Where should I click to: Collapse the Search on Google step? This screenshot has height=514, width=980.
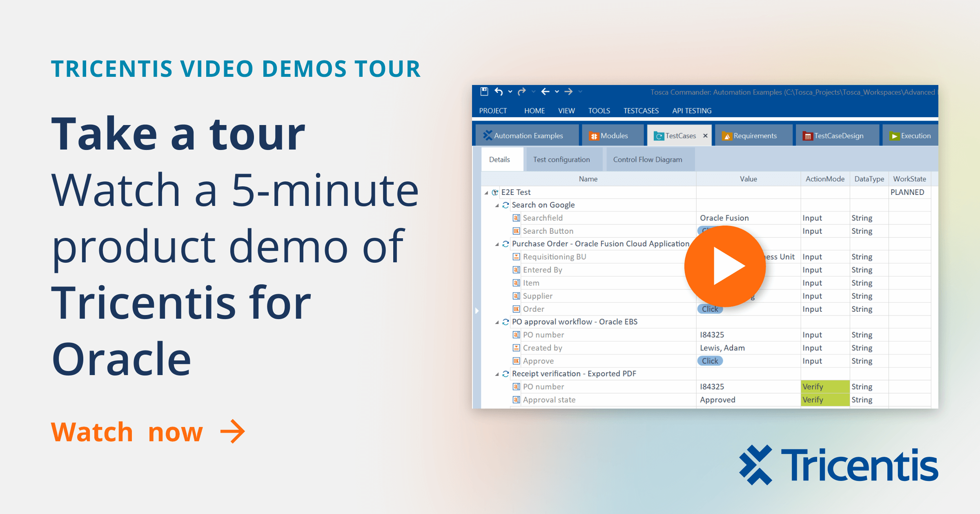click(497, 206)
